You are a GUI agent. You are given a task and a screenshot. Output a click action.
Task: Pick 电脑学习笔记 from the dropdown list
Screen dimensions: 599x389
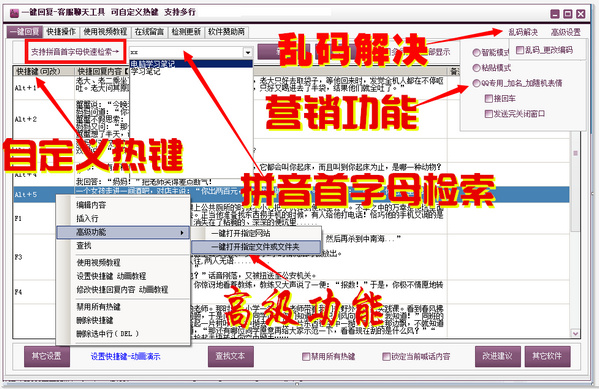(191, 63)
